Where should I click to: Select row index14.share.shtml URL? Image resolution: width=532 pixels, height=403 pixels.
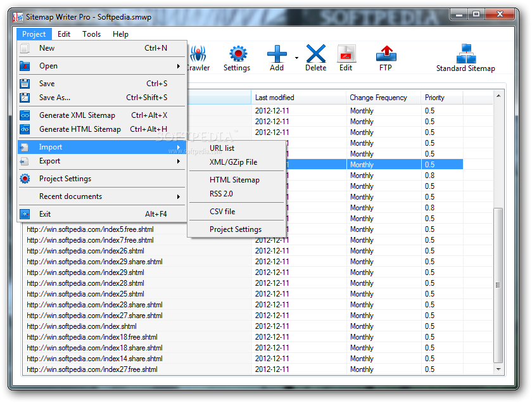click(x=94, y=359)
